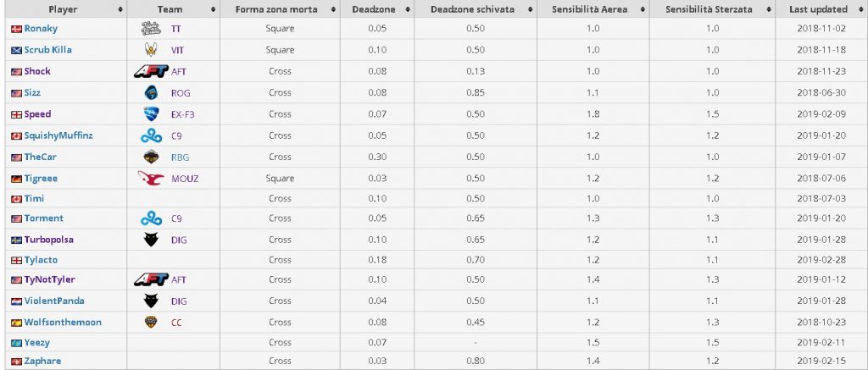Click the Rocket League logo beside EX-F3
The width and height of the screenshot is (868, 370).
pos(151,114)
